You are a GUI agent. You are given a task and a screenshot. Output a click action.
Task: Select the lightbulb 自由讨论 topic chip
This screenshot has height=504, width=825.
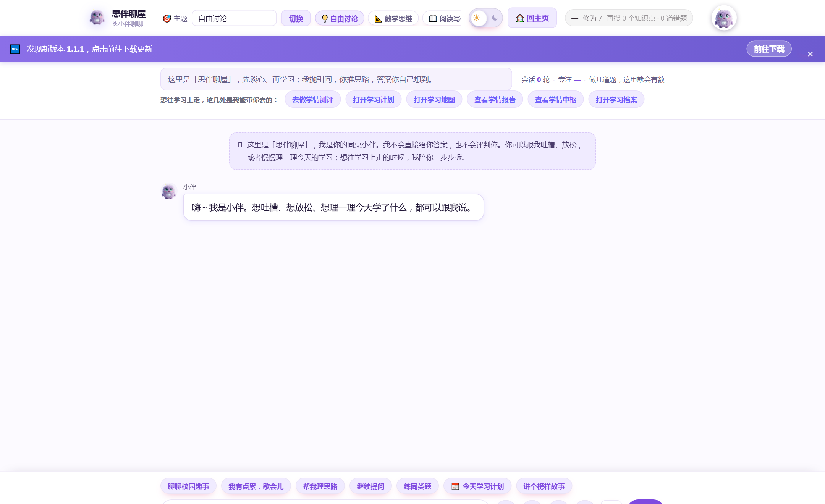(340, 18)
